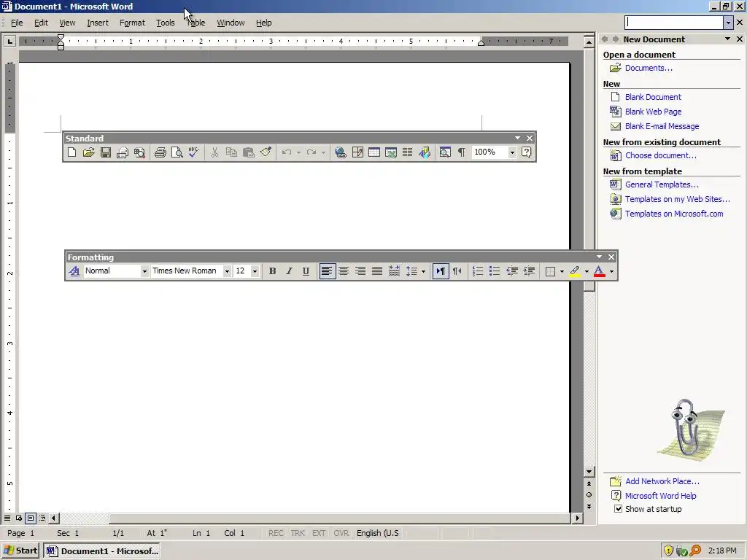
Task: Toggle the Drawing toolbar icon
Action: (x=425, y=152)
